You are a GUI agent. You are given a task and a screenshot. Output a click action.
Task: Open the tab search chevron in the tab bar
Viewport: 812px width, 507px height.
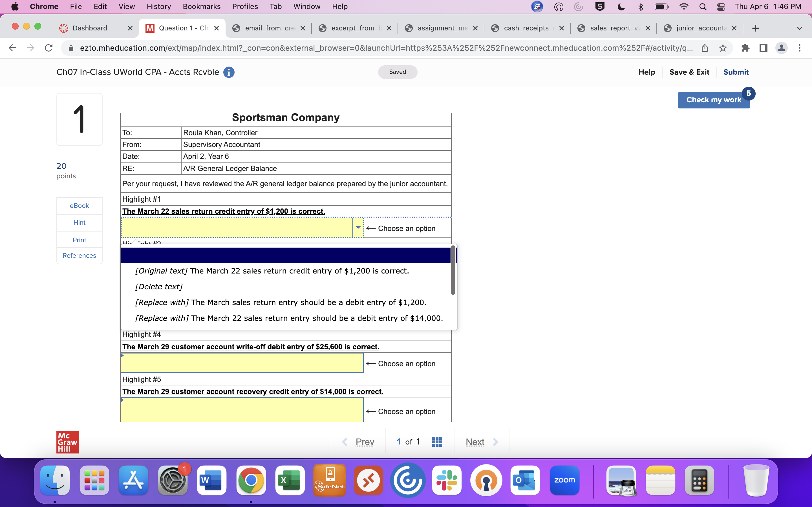pyautogui.click(x=800, y=28)
